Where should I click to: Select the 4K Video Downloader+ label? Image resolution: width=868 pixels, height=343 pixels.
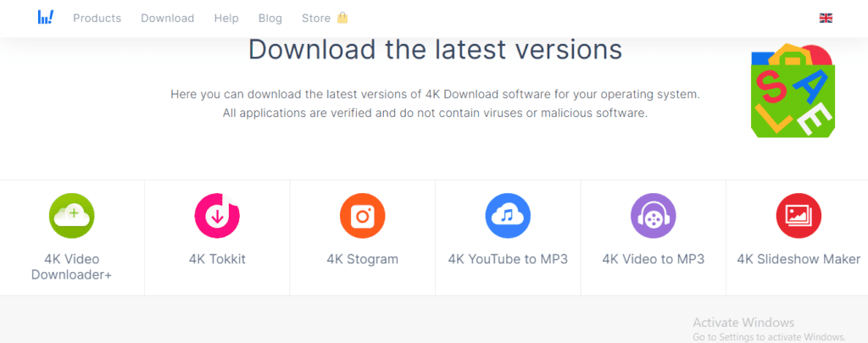pyautogui.click(x=72, y=267)
